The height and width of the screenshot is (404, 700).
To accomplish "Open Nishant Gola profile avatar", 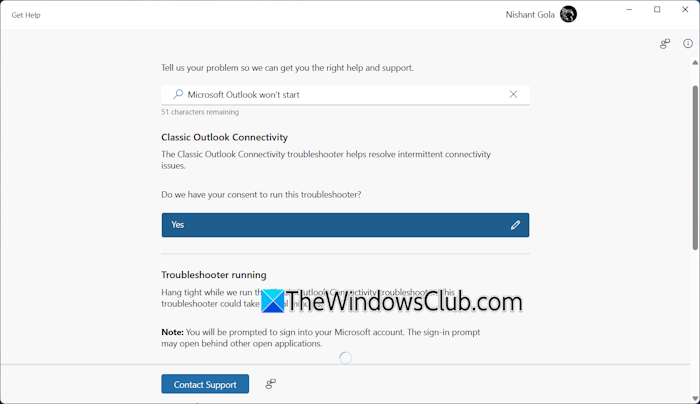I will pyautogui.click(x=568, y=14).
